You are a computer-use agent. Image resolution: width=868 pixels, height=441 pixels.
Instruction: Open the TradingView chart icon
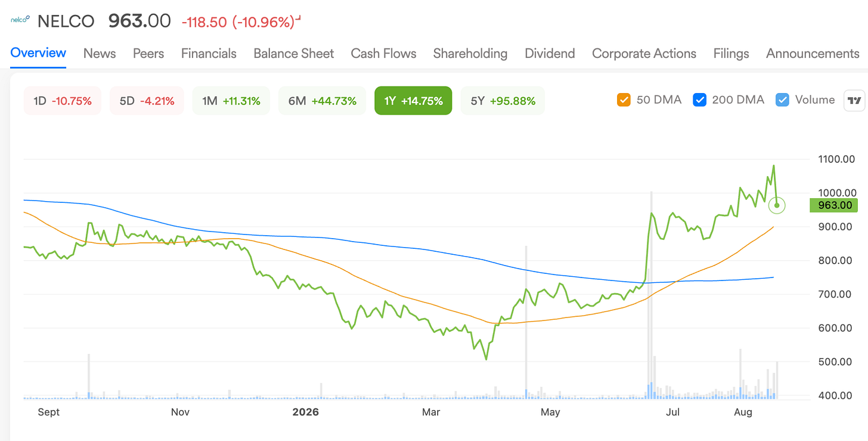tap(854, 101)
